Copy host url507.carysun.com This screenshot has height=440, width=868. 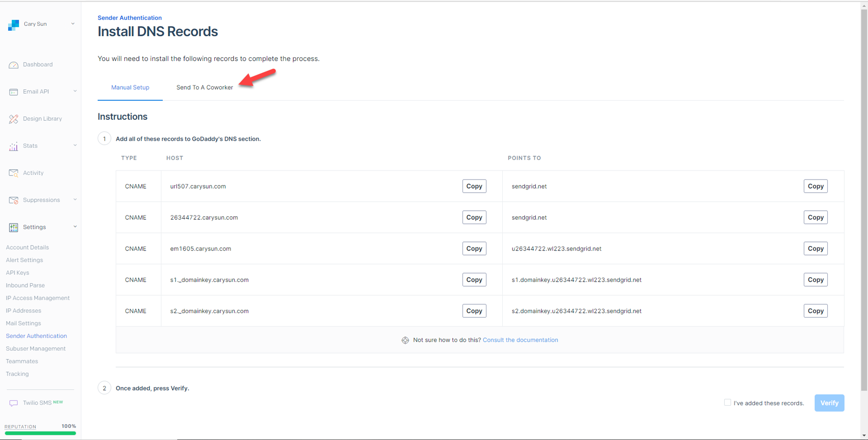[x=474, y=186]
